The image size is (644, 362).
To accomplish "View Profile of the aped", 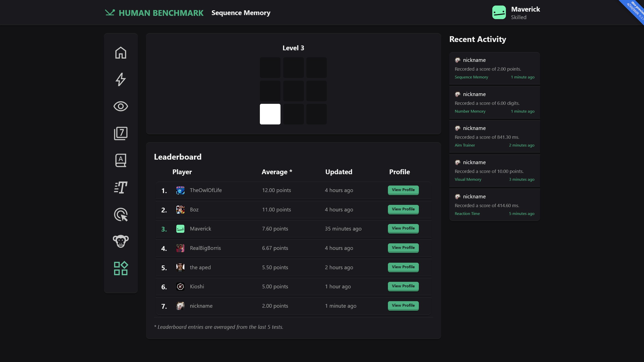I will pos(403,267).
